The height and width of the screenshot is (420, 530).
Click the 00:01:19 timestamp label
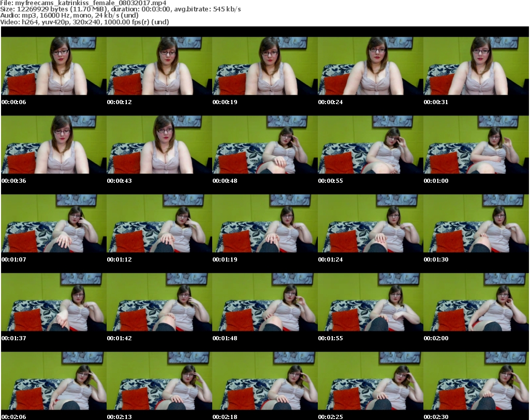coord(225,259)
